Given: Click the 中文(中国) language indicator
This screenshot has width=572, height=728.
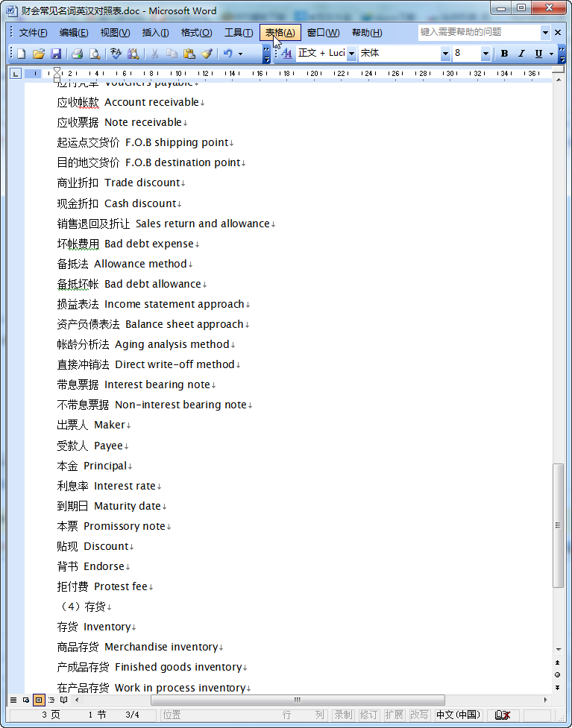Looking at the screenshot, I should point(458,715).
